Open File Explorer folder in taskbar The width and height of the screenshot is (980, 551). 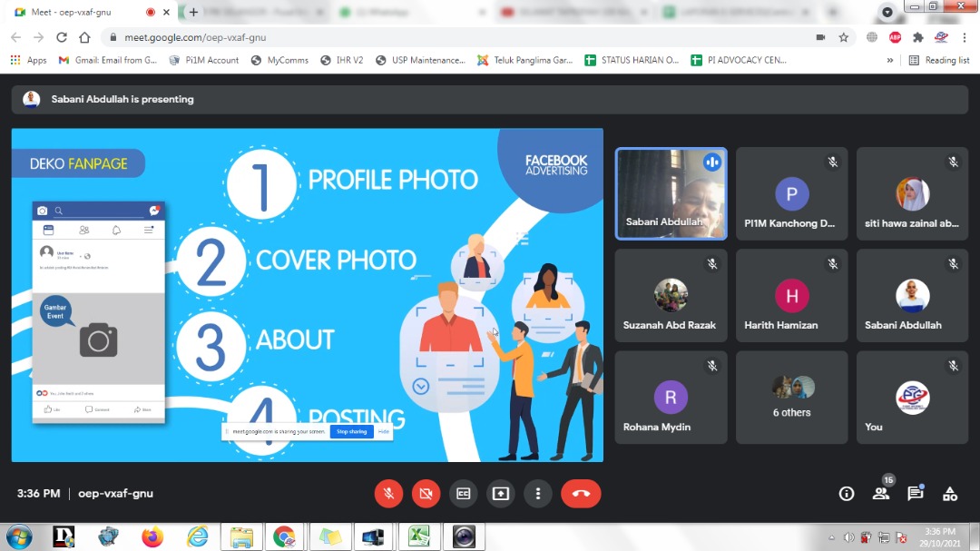tap(241, 536)
